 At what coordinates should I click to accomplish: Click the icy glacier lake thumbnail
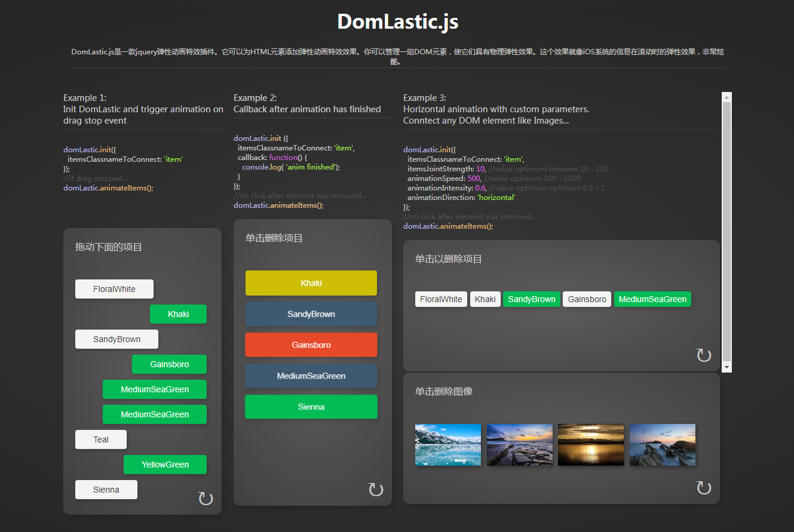448,445
